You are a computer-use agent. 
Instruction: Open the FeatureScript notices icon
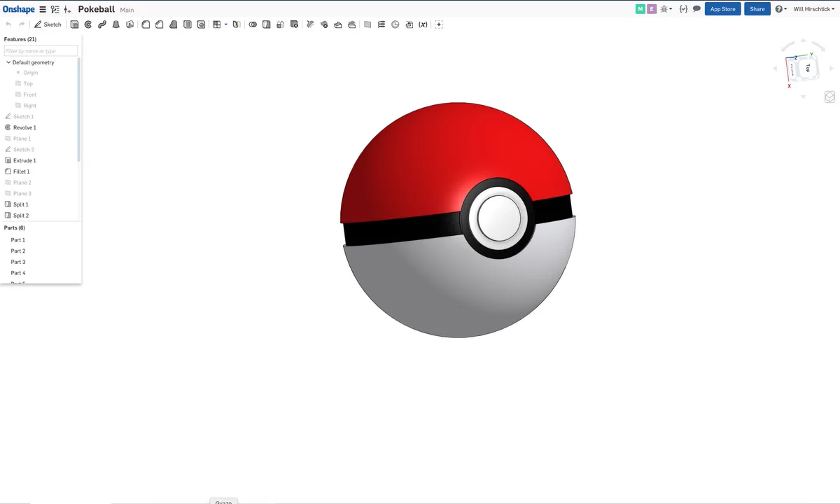click(684, 9)
